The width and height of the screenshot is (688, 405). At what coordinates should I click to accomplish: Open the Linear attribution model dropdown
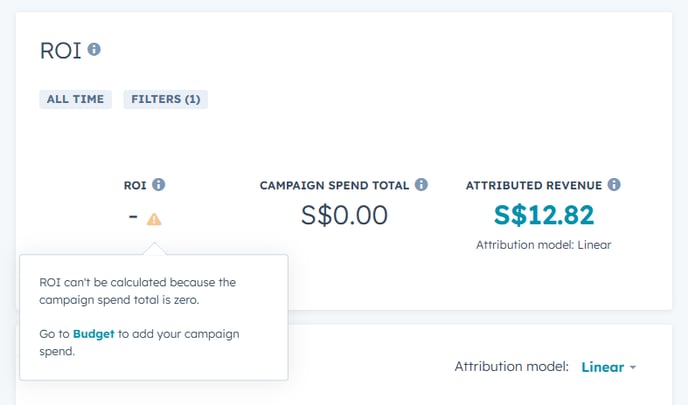click(x=609, y=367)
